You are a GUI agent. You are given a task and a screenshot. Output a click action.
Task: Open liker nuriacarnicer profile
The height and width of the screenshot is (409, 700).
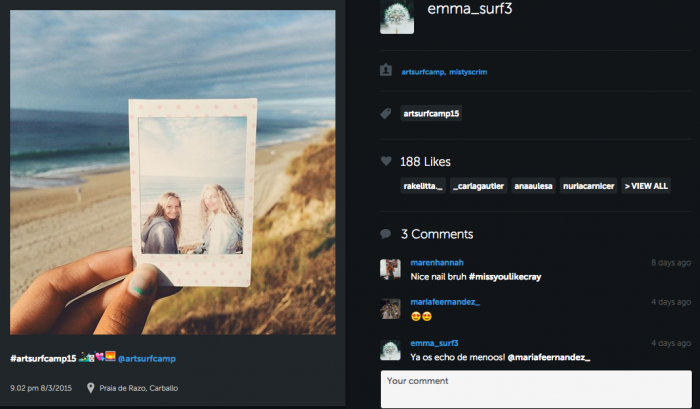click(587, 186)
